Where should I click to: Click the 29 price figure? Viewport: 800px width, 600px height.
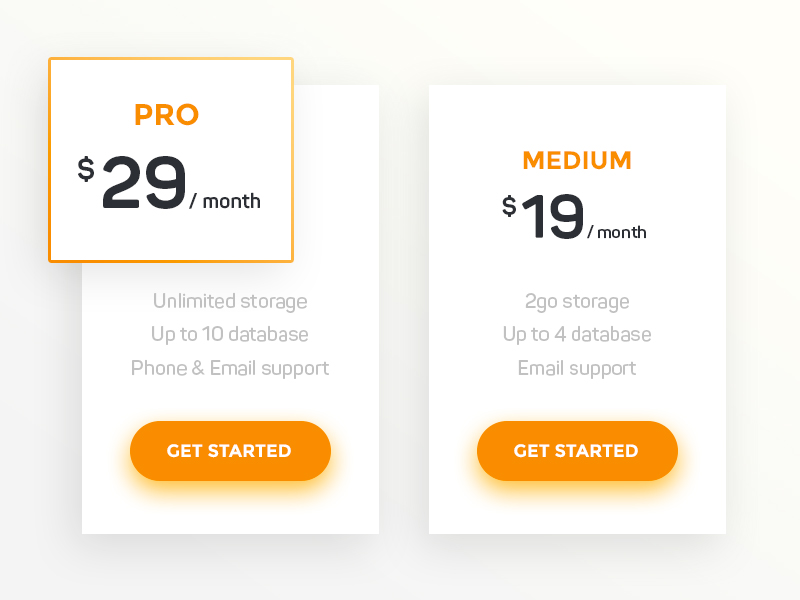click(x=144, y=184)
